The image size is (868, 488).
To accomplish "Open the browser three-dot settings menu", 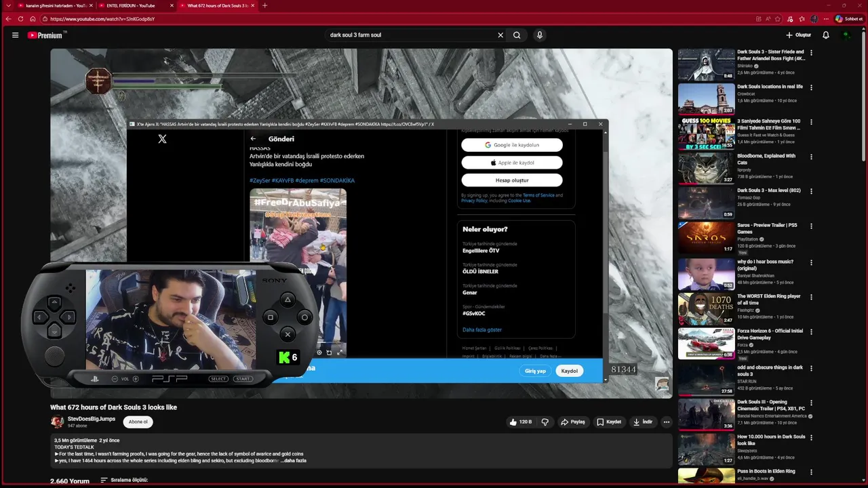I will [825, 19].
